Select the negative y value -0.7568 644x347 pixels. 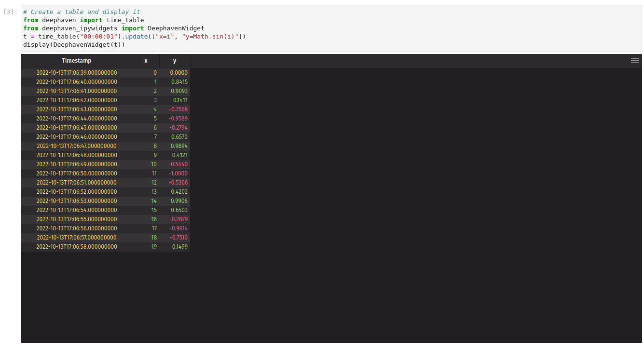point(178,109)
